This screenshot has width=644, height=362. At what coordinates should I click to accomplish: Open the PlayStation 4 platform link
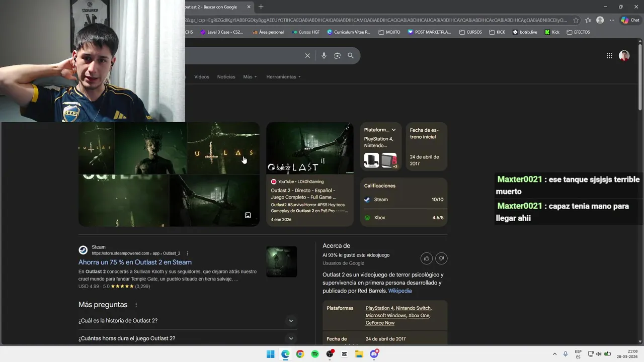(379, 308)
